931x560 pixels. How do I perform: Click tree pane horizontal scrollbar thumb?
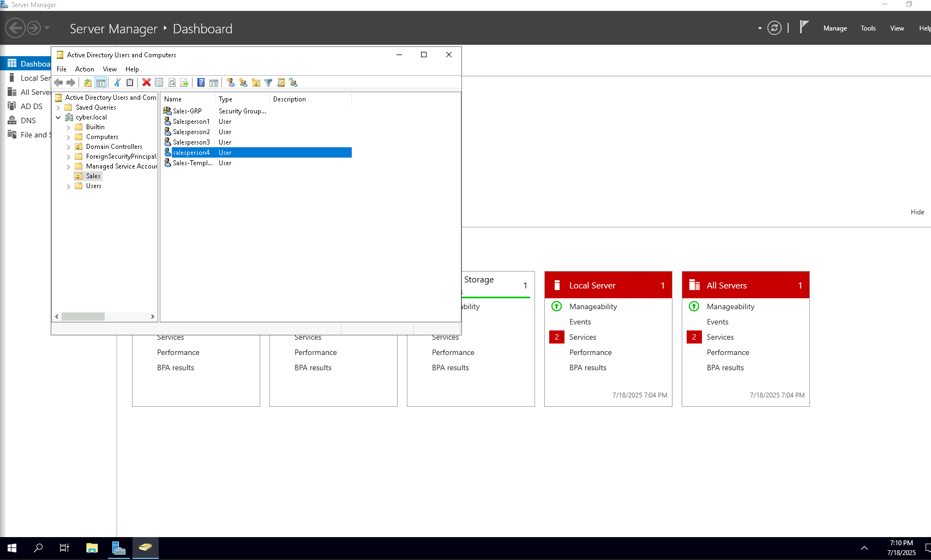(83, 316)
